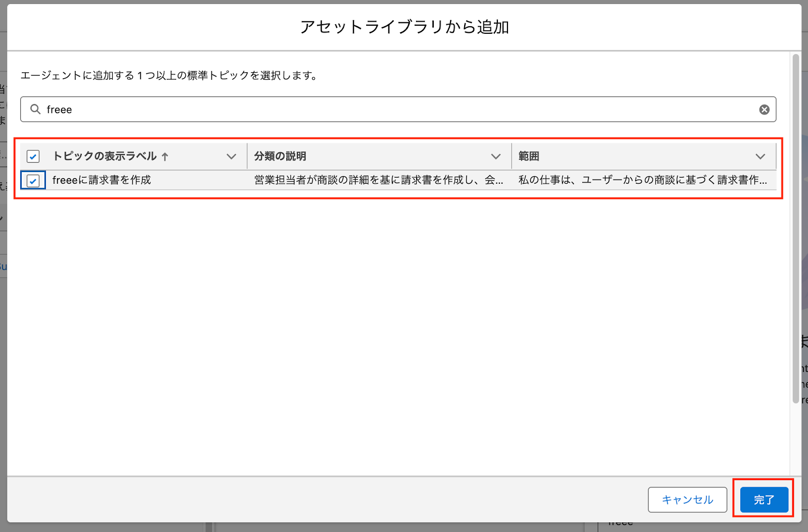This screenshot has width=808, height=532.
Task: Clear the freee search text
Action: coord(764,110)
